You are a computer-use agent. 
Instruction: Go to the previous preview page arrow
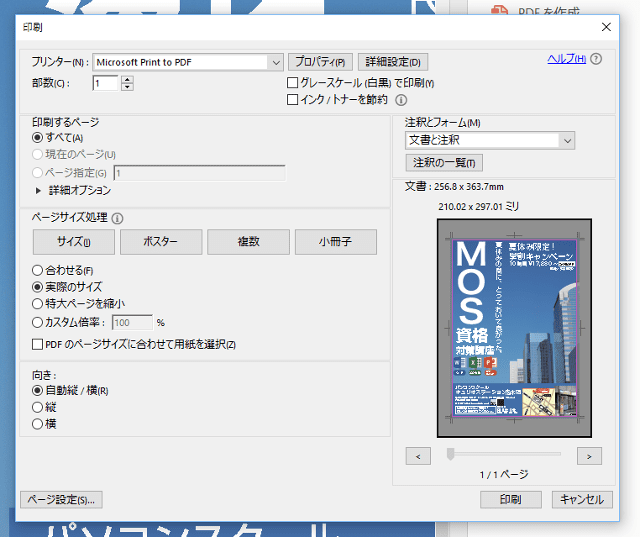pos(418,456)
